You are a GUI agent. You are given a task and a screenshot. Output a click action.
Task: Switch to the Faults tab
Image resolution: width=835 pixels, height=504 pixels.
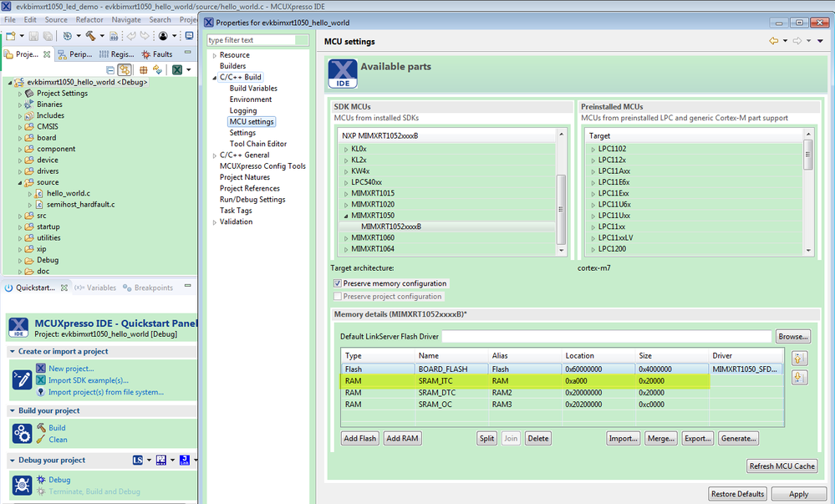coord(157,54)
